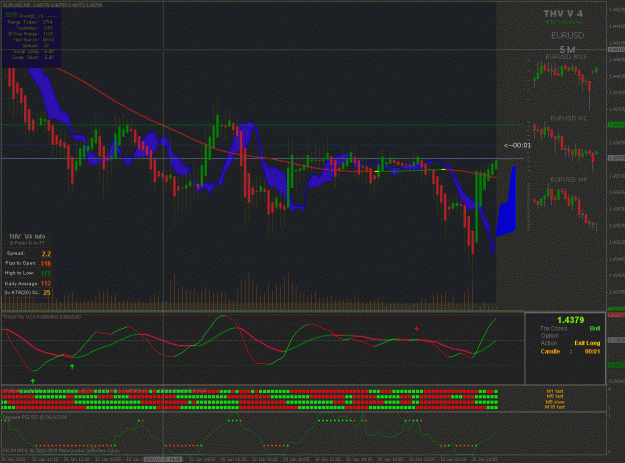Click the "Trix Cross" label in signal panel

coord(554,328)
